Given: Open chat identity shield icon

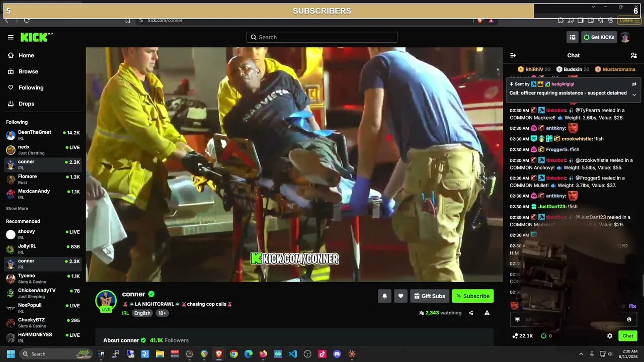Looking at the screenshot, I should (x=517, y=319).
